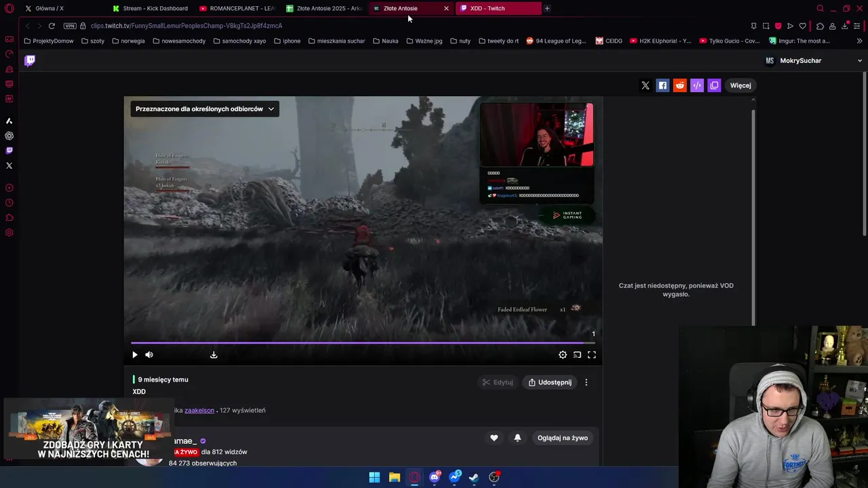Click the Więcej button
Screen dimensions: 868x488
[741, 85]
